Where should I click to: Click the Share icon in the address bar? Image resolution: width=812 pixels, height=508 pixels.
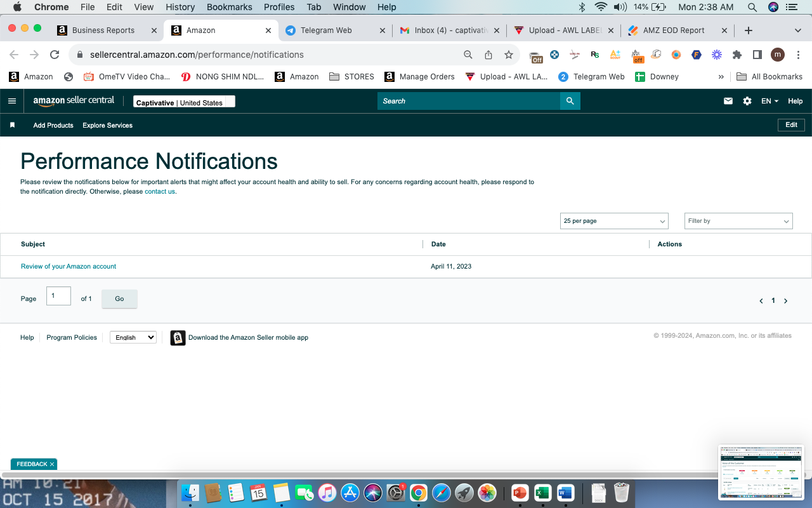[x=488, y=55]
